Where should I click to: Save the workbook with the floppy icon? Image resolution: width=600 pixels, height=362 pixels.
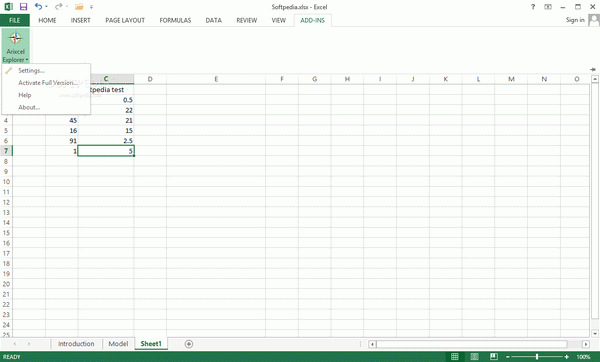pos(23,7)
